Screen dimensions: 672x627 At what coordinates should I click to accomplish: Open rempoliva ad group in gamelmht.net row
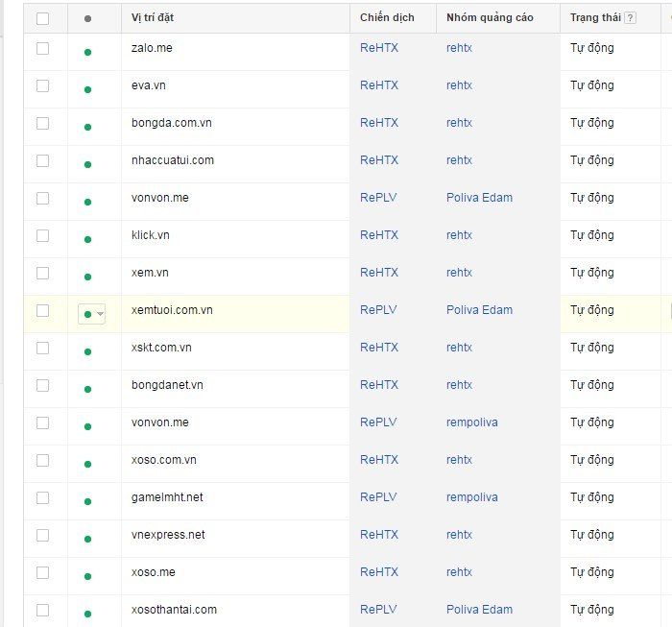(472, 497)
